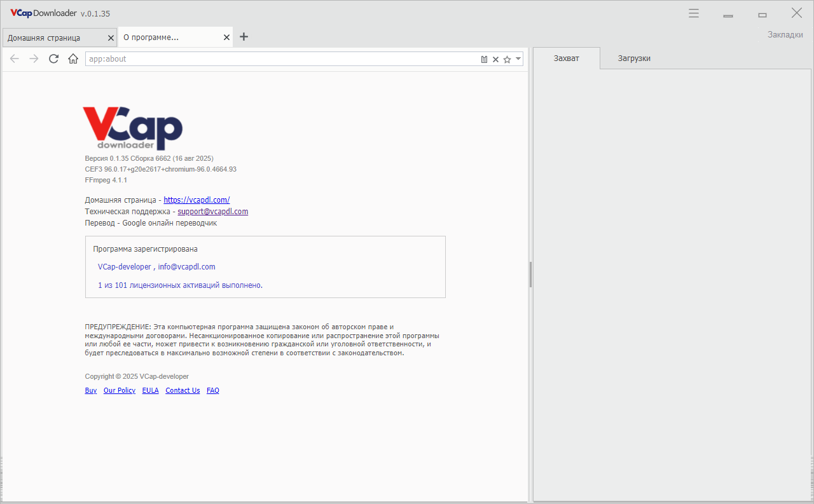The width and height of the screenshot is (814, 504).
Task: Click the back navigation arrow
Action: click(15, 59)
